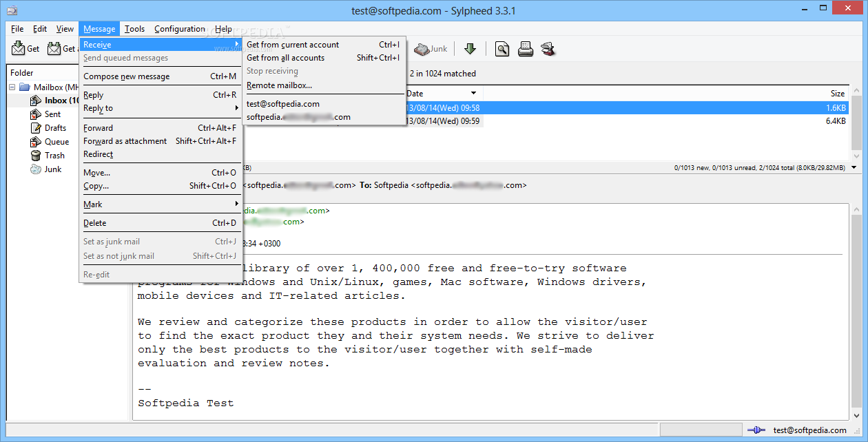The height and width of the screenshot is (442, 868).
Task: Select the message dated 09:58
Action: pyautogui.click(x=626, y=108)
